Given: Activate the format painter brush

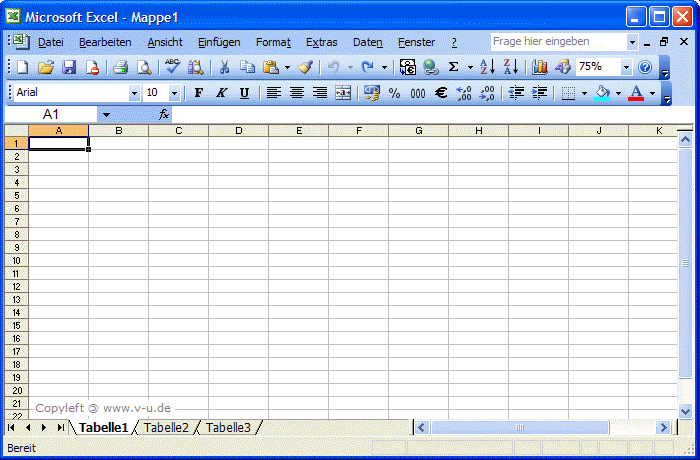Looking at the screenshot, I should coord(306,67).
